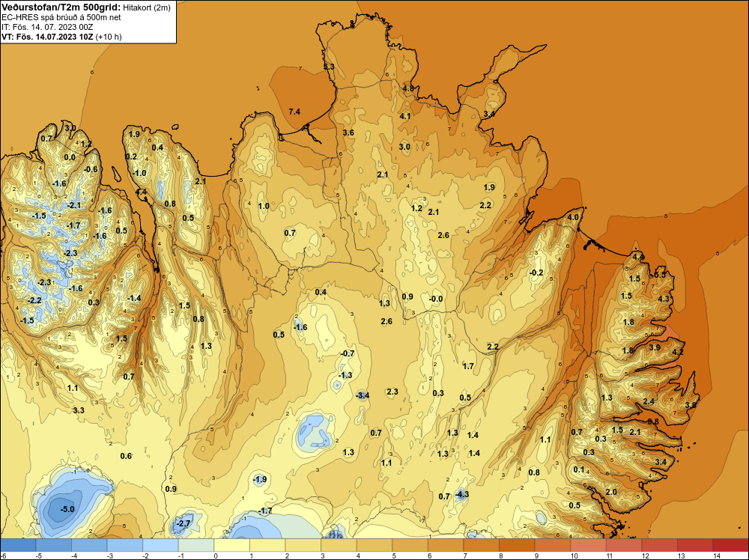Select legend swatch between 10 and 11

point(588,545)
